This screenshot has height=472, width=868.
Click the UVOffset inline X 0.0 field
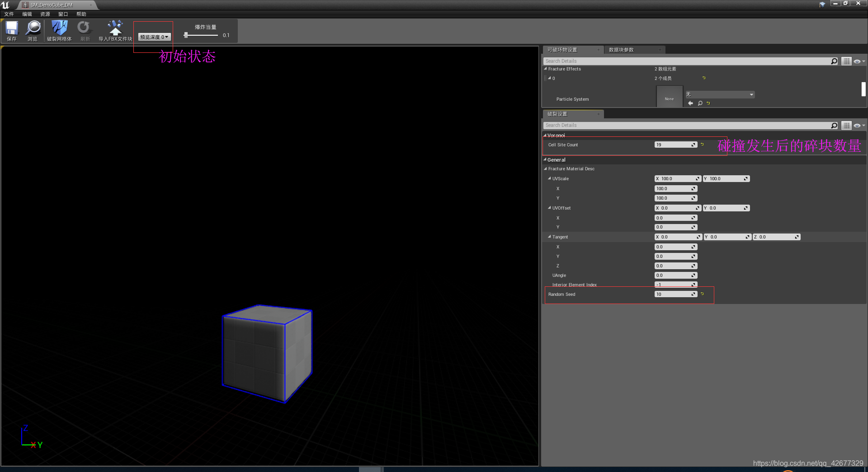coord(678,208)
